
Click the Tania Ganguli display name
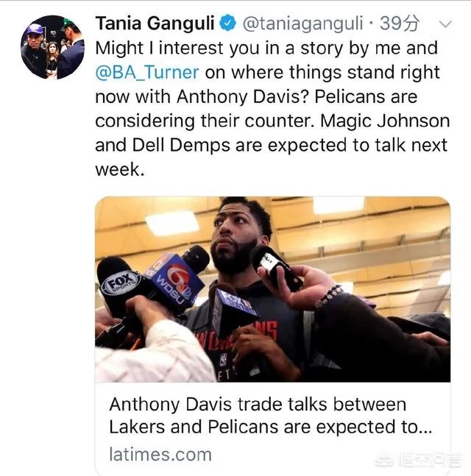coord(155,24)
